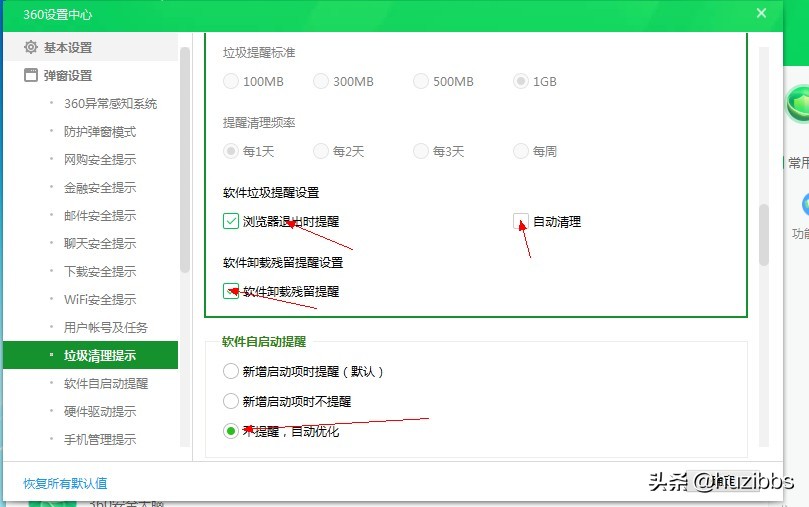This screenshot has height=507, width=809.
Task: Select the 300MB garbage threshold radio
Action: tap(321, 81)
